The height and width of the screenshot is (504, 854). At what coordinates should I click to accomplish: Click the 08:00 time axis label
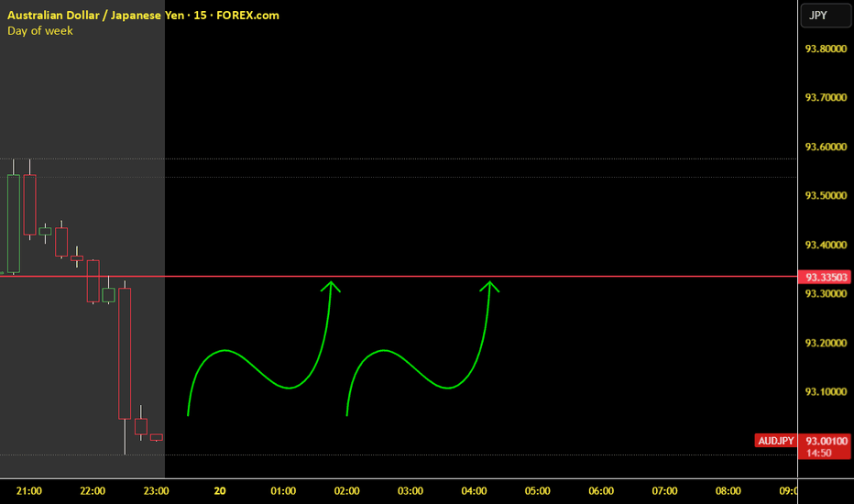[x=728, y=491]
